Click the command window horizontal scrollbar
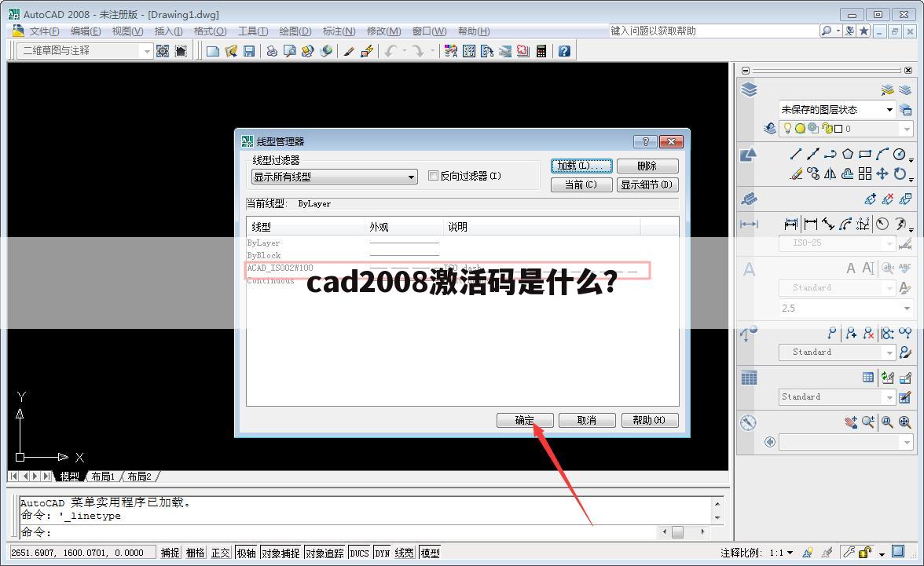This screenshot has height=566, width=924. [684, 531]
